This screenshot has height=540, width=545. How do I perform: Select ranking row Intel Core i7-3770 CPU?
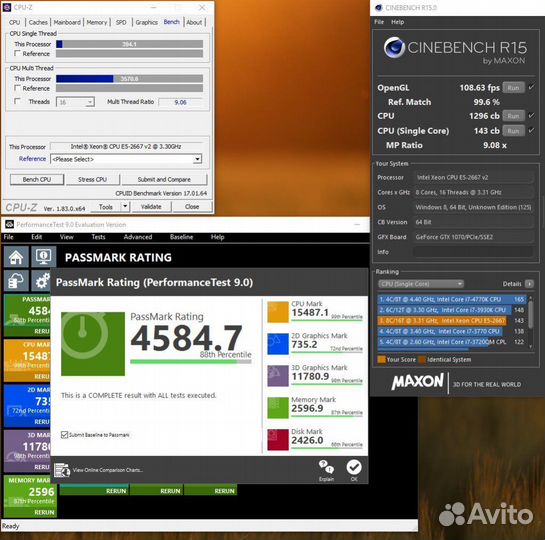452,331
